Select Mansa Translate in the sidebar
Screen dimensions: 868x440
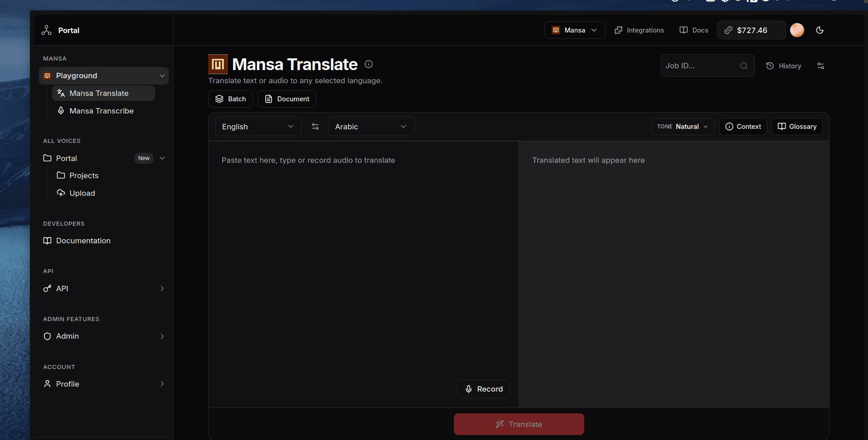tap(104, 93)
